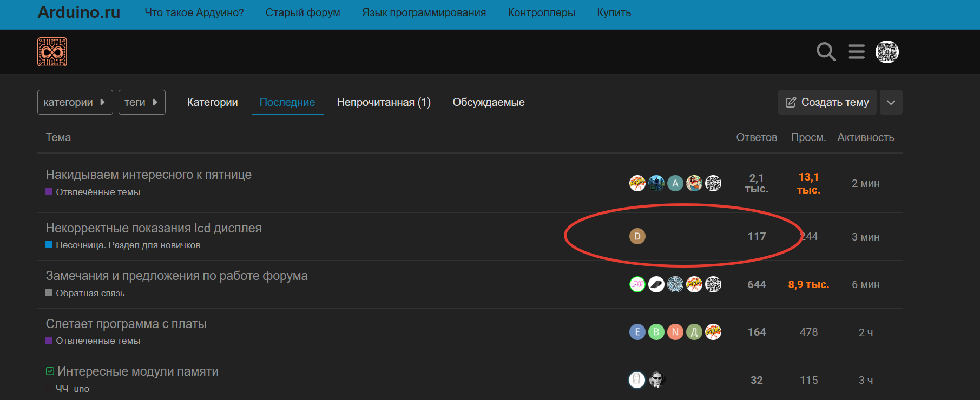Click the purple 'Отвлечённые темы' category under first topic
Viewport: 980px width, 400px height.
click(x=97, y=192)
